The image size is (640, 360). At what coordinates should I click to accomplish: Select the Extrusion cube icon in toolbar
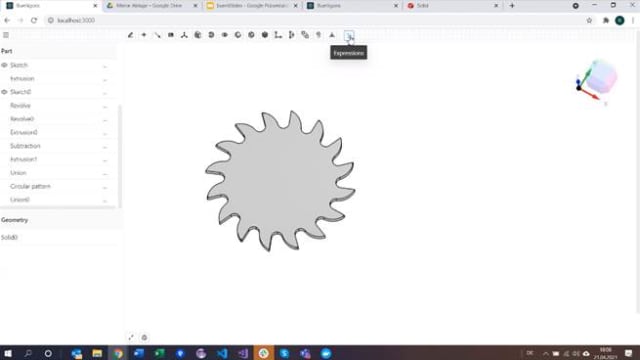click(x=198, y=35)
